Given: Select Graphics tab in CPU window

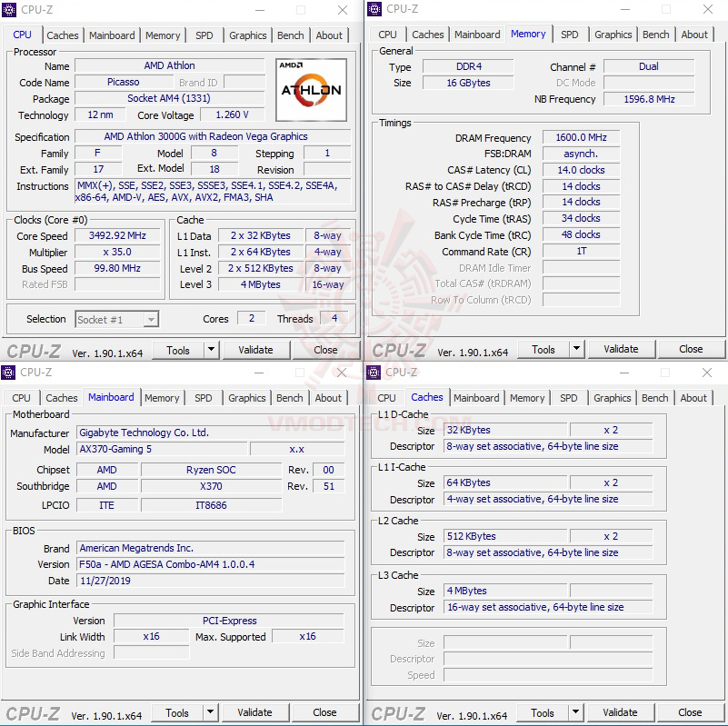Looking at the screenshot, I should click(248, 35).
